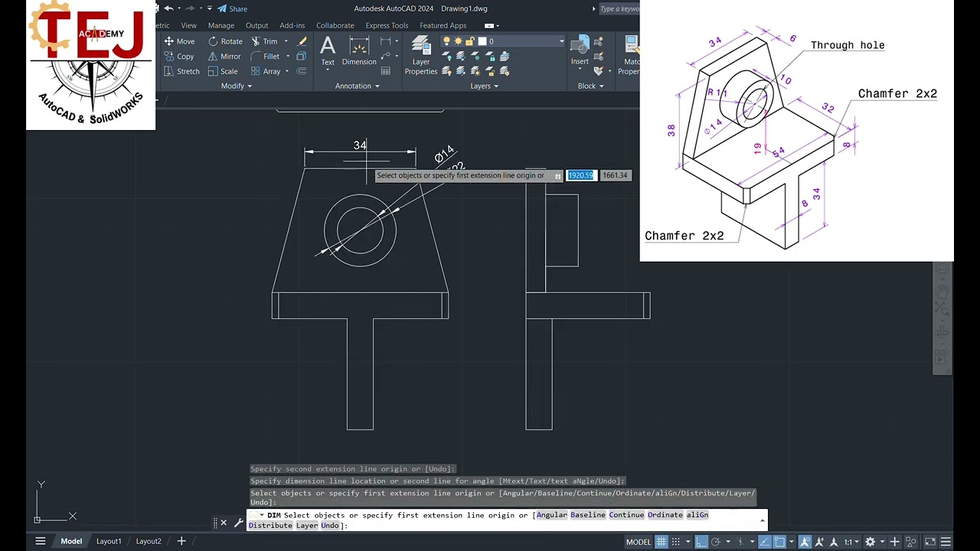The height and width of the screenshot is (551, 980).
Task: Add a new layout with plus tab
Action: (181, 541)
